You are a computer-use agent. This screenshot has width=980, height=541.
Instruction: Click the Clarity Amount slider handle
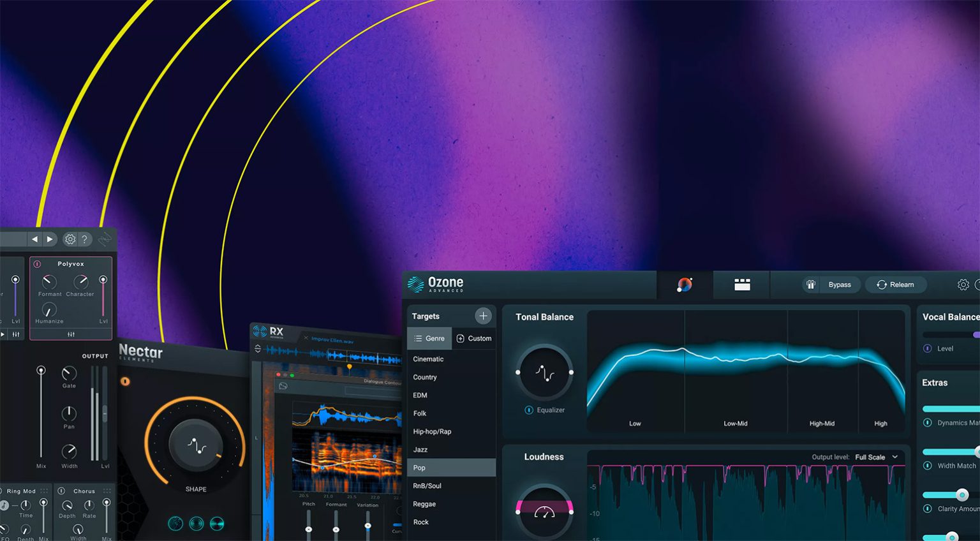pyautogui.click(x=961, y=494)
